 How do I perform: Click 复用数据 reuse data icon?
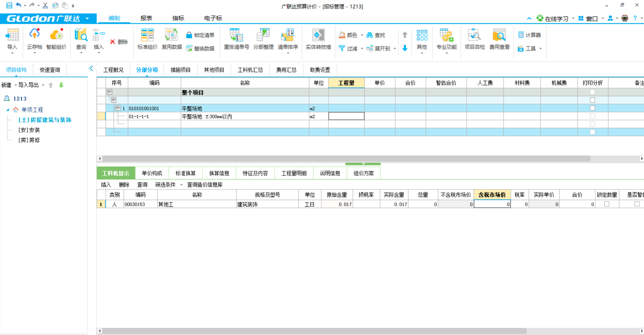pyautogui.click(x=171, y=35)
